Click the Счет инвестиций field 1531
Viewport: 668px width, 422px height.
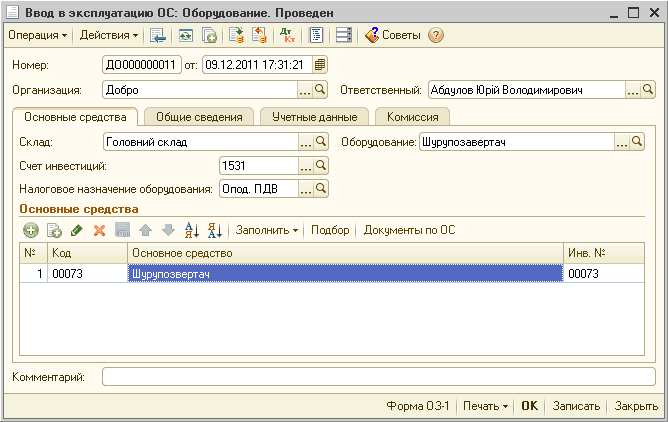(x=259, y=166)
